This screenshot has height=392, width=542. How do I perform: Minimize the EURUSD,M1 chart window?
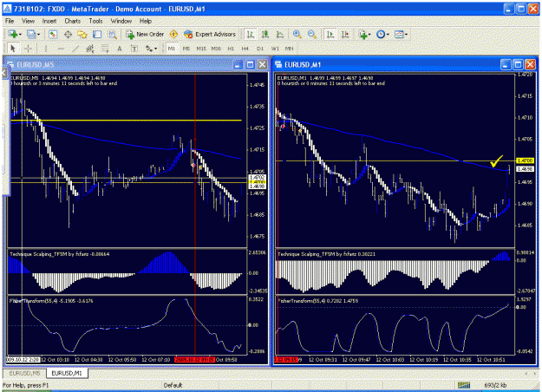[x=506, y=65]
